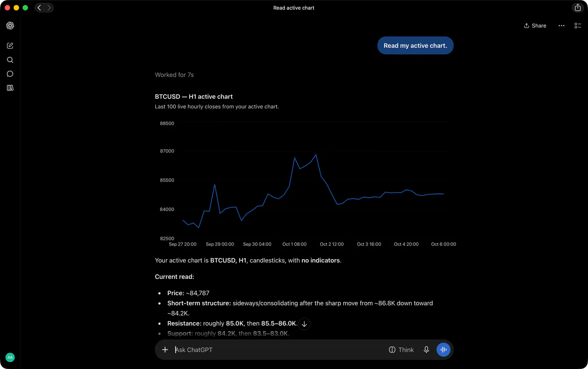Open search chats magnifier icon
The width and height of the screenshot is (588, 369).
click(10, 60)
